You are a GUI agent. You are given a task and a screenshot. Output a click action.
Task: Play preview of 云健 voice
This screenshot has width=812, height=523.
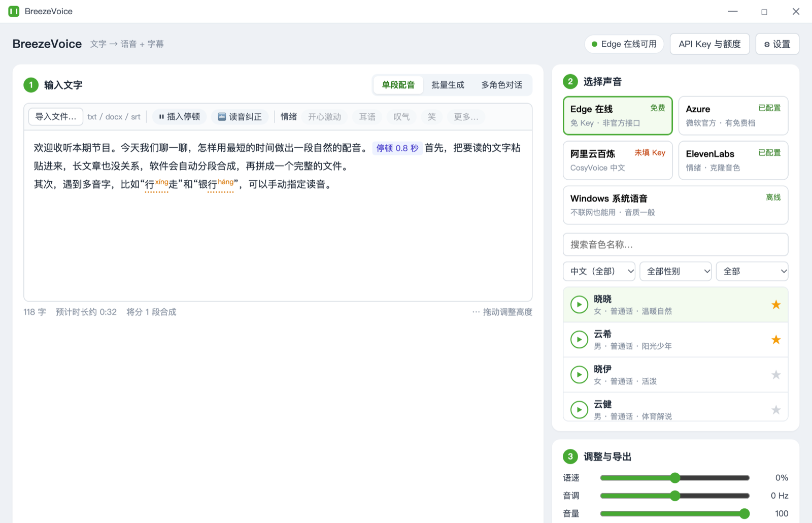coord(579,410)
